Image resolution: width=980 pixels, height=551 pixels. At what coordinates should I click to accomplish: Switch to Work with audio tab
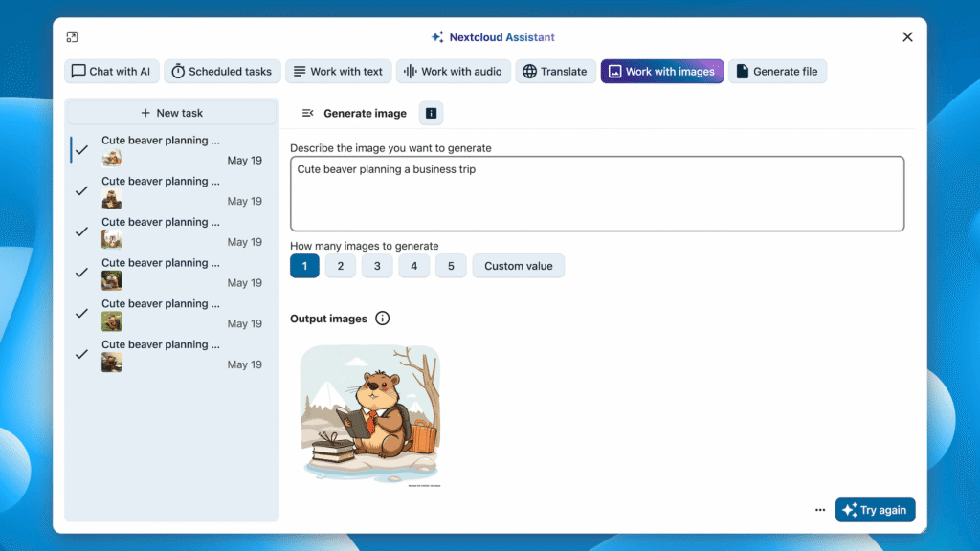(x=453, y=71)
